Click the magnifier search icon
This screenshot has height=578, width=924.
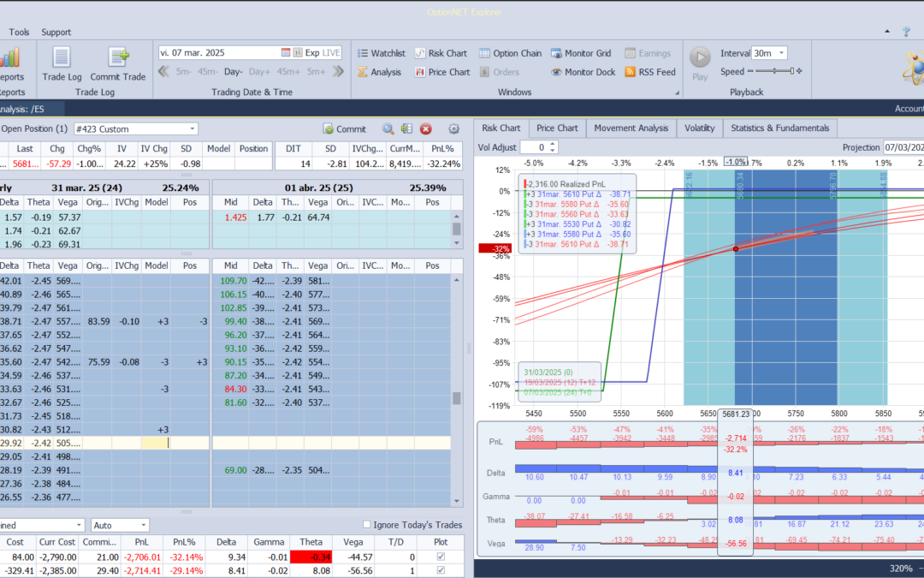388,128
